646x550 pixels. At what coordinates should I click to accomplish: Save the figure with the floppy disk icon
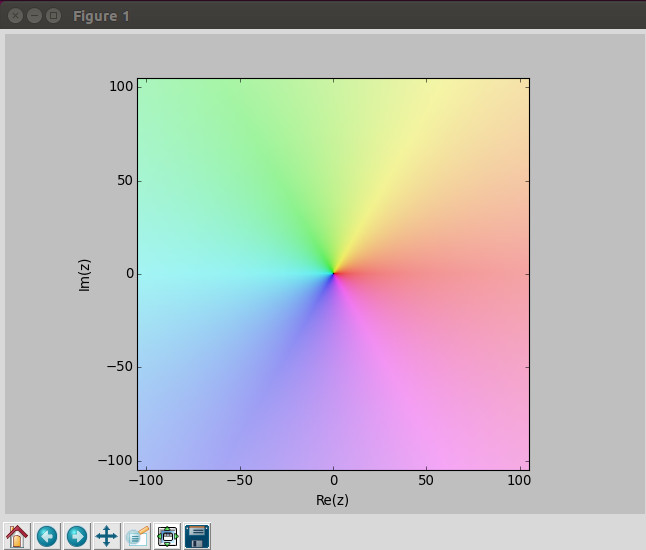coord(197,536)
